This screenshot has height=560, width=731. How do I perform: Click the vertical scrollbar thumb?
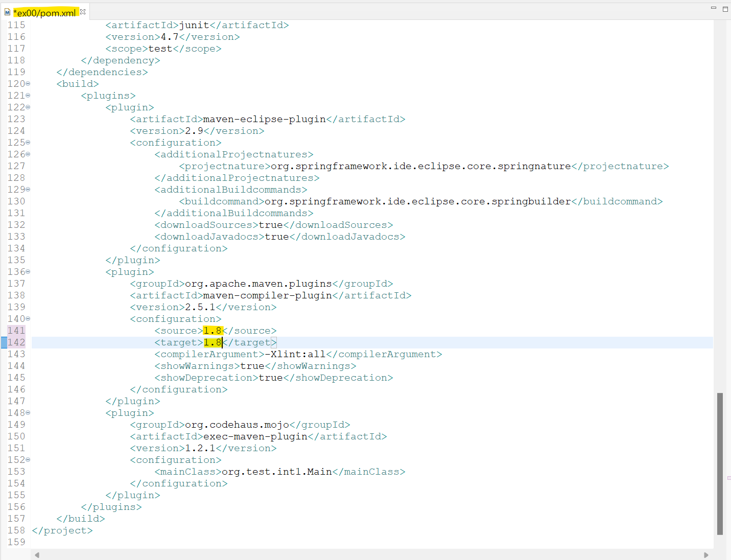click(x=720, y=463)
